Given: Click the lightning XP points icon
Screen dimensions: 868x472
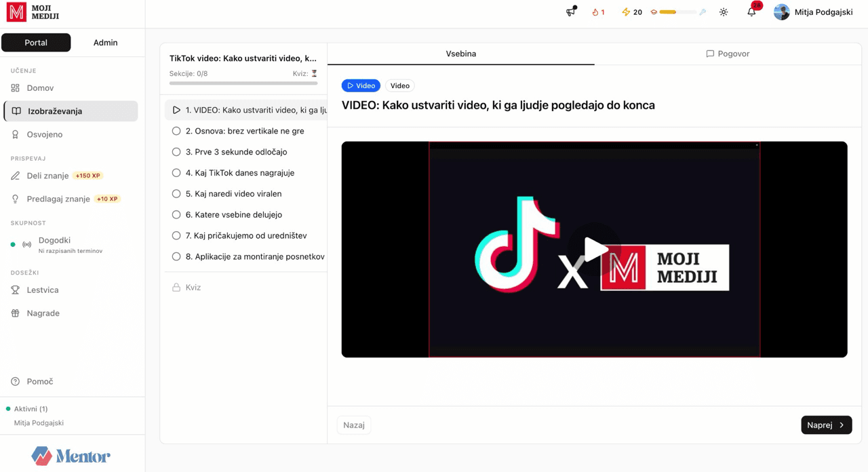Looking at the screenshot, I should [x=626, y=12].
